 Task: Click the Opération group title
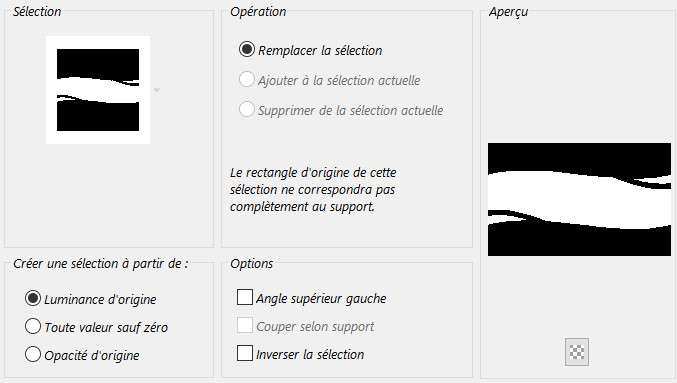[258, 12]
